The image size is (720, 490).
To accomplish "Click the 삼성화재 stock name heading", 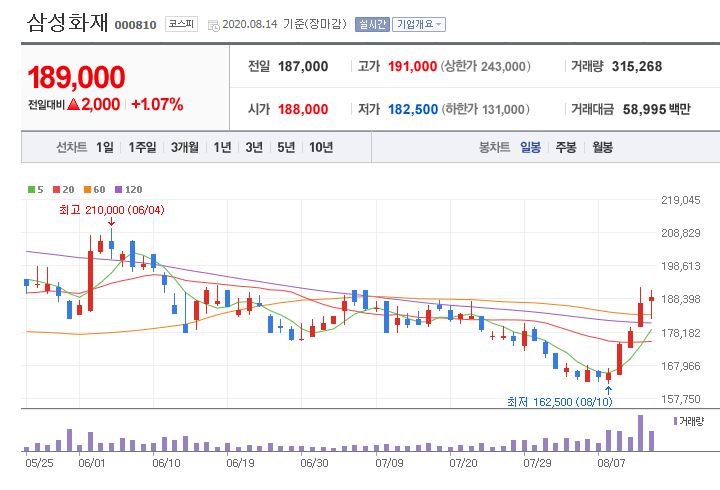I will (68, 23).
